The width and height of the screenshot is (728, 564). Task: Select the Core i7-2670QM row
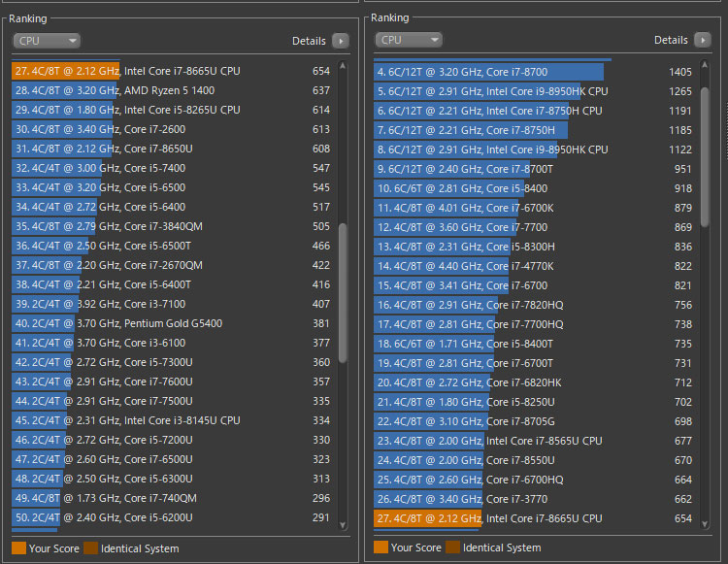point(173,266)
